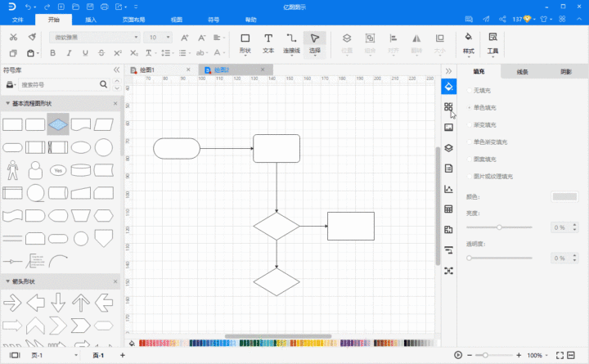Open the Symbols ribbon tab
589x364 pixels.
point(214,20)
